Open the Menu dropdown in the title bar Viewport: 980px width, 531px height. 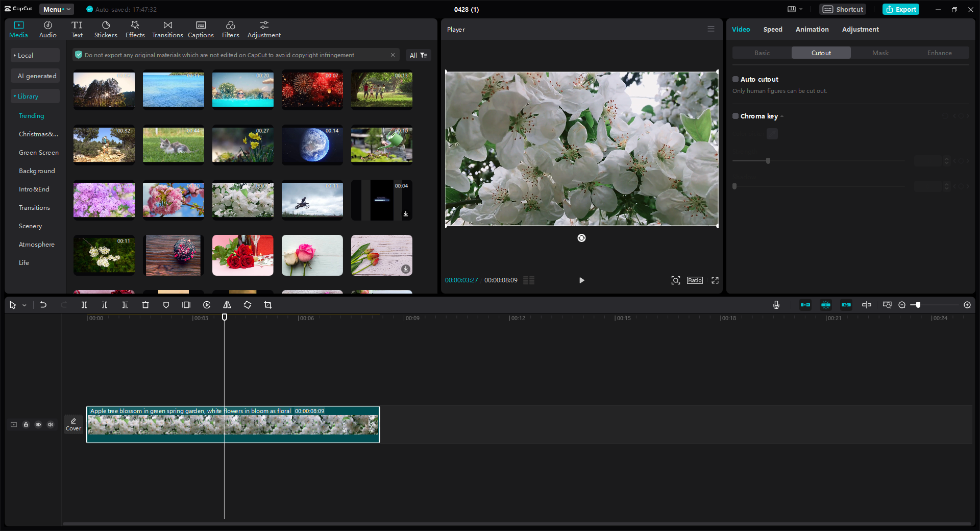click(x=56, y=9)
